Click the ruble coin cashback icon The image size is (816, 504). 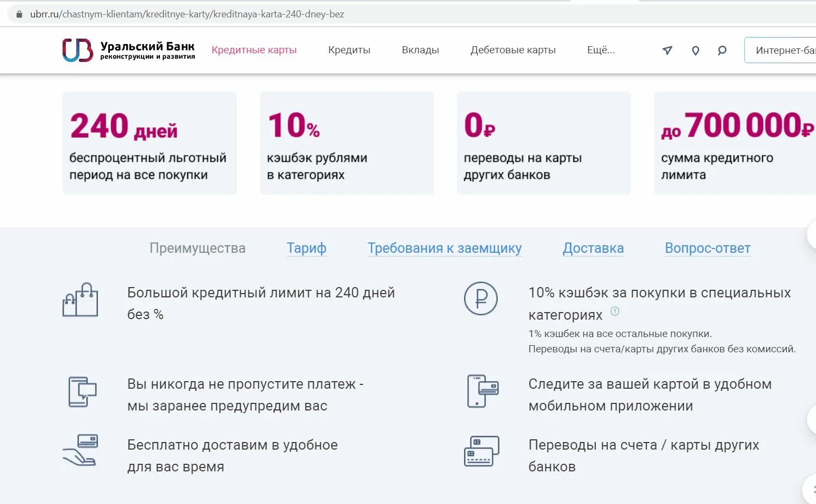point(481,298)
